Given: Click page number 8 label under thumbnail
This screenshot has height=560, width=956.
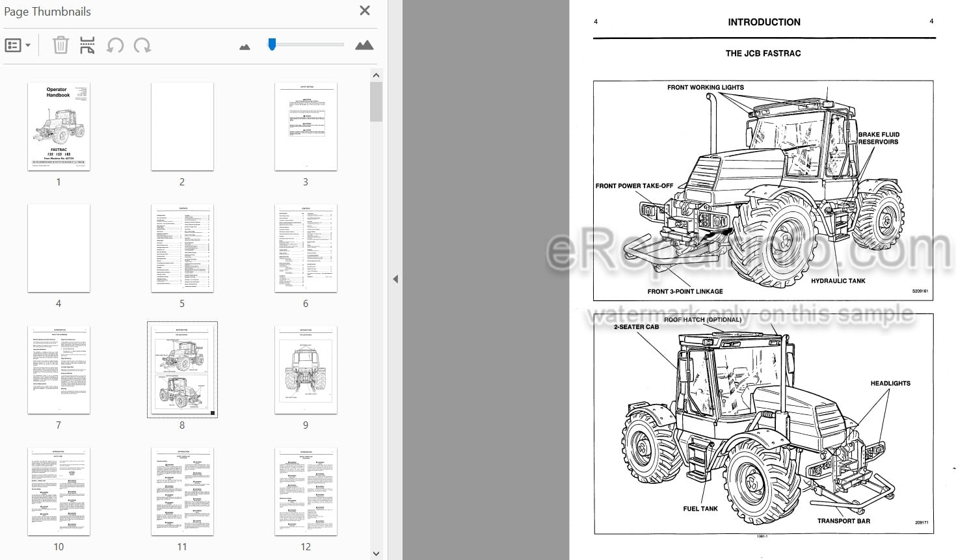Looking at the screenshot, I should [182, 425].
